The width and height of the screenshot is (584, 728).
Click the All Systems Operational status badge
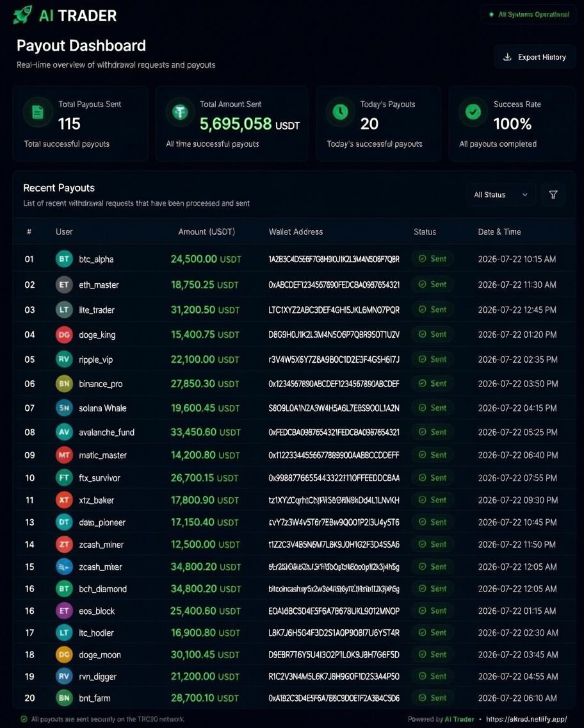click(529, 14)
